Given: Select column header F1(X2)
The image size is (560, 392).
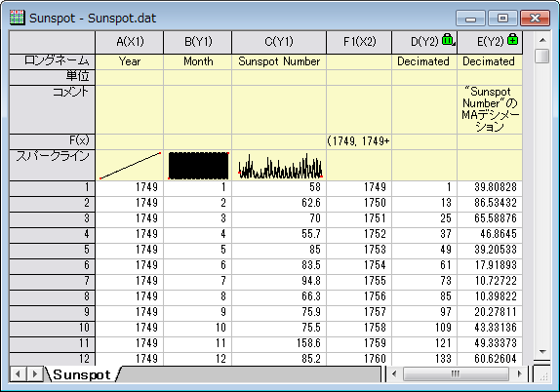Looking at the screenshot, I should click(359, 42).
